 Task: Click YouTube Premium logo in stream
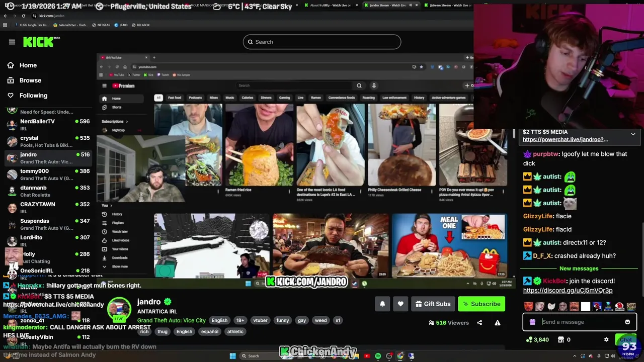[x=123, y=85]
